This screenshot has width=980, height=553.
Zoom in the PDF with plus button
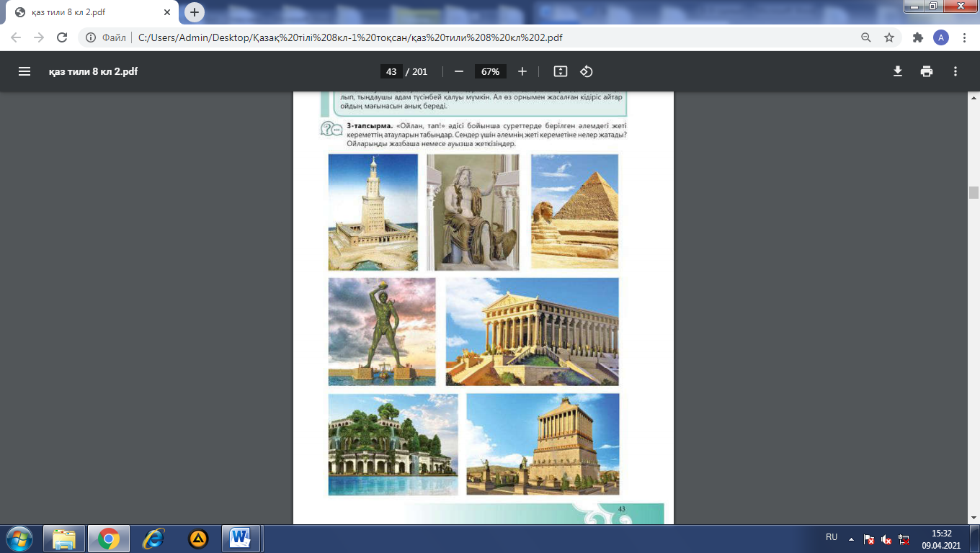click(522, 71)
